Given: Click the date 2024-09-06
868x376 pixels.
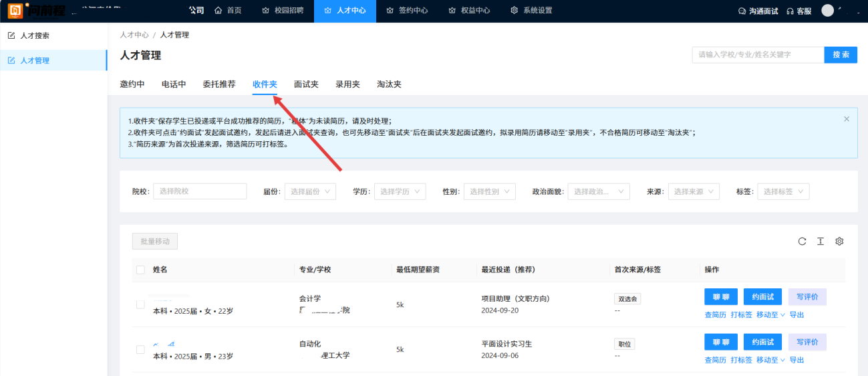Looking at the screenshot, I should coord(500,355).
